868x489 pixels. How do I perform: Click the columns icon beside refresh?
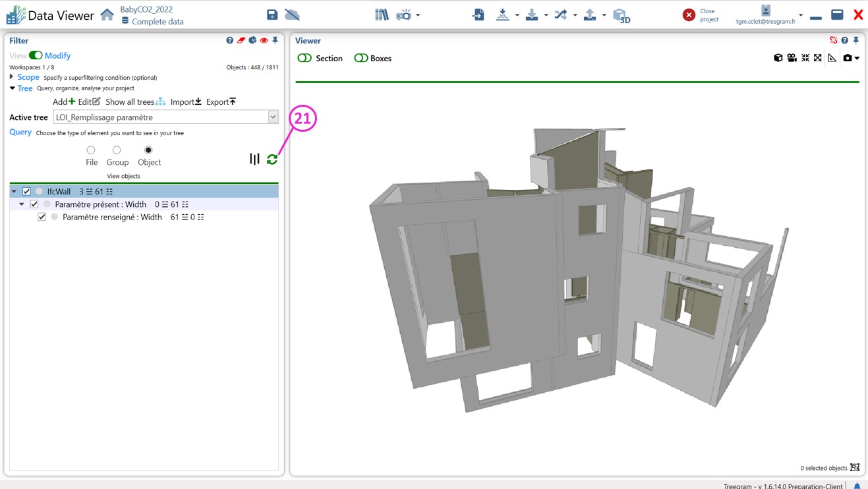(x=254, y=159)
